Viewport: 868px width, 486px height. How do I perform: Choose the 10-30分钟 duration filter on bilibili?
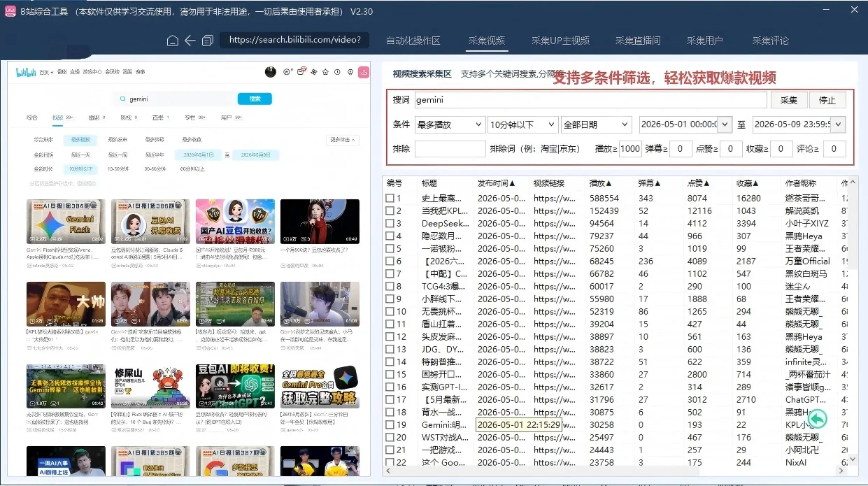pyautogui.click(x=118, y=169)
